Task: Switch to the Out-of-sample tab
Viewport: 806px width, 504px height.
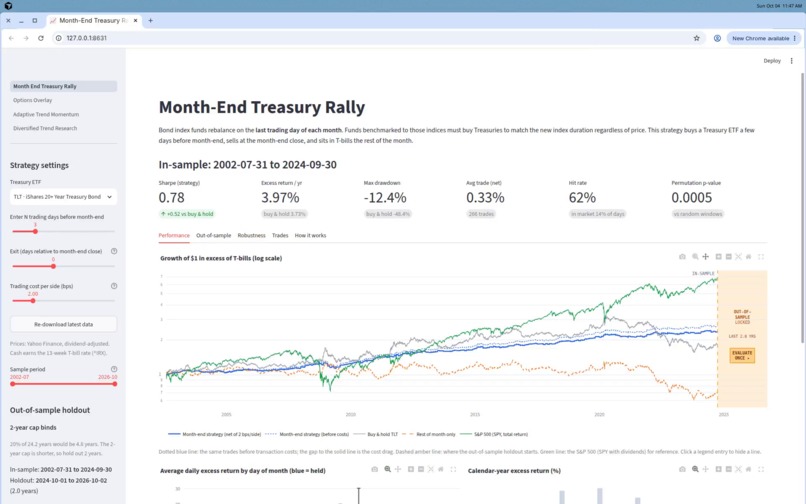Action: point(213,236)
